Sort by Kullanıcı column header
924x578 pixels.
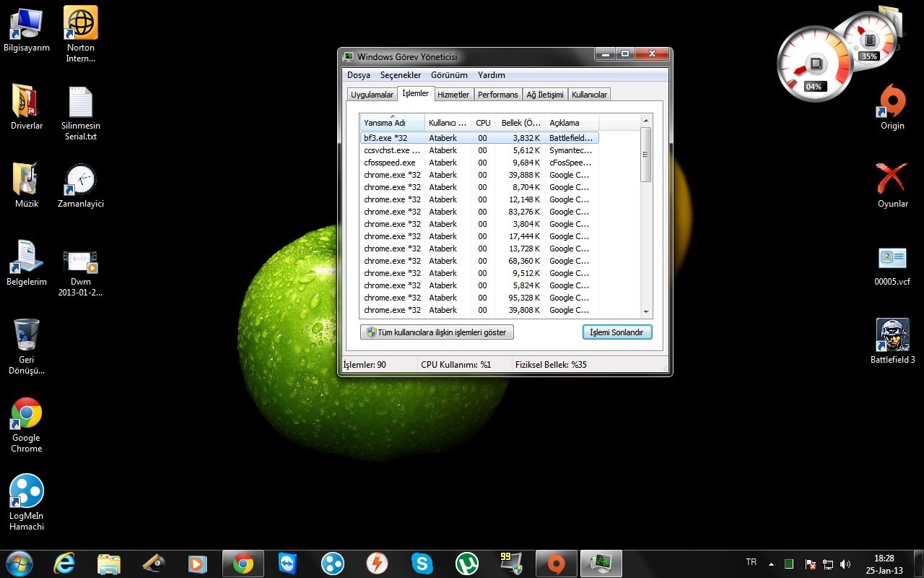(x=448, y=123)
